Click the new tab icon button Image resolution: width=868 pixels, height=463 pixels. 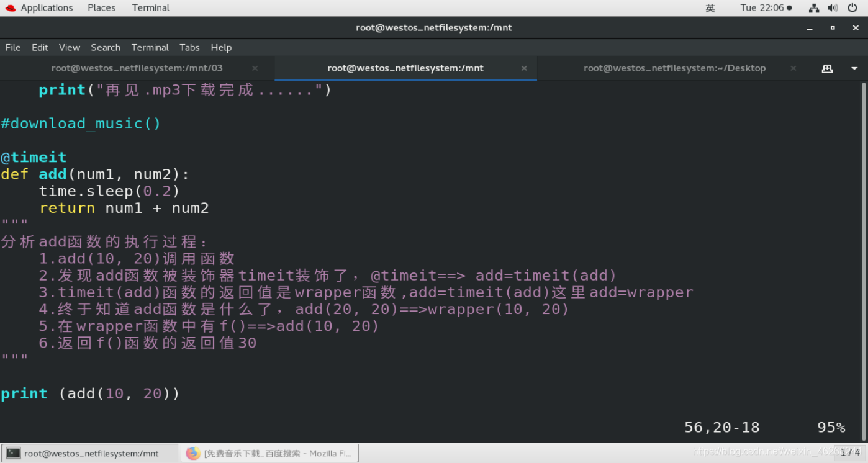[827, 68]
